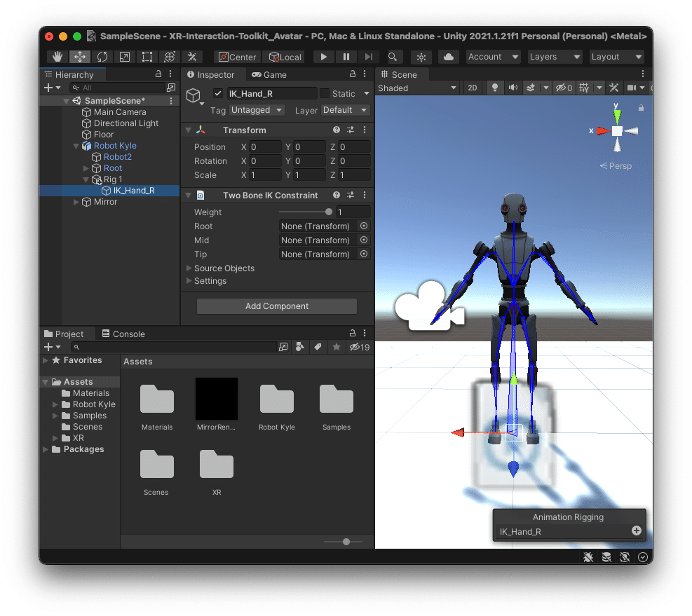Lock the Inspector panel
The image size is (692, 616).
point(353,74)
